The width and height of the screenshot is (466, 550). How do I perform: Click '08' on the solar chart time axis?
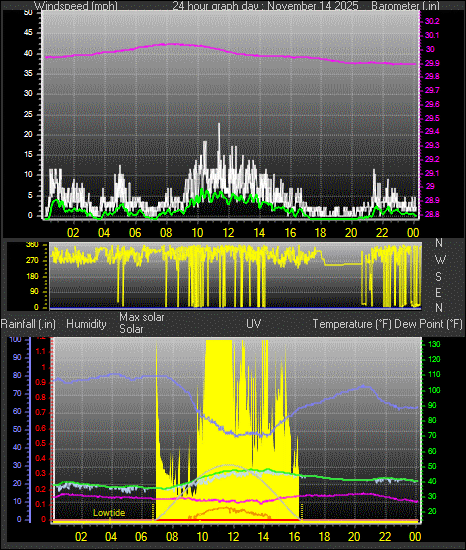tap(171, 537)
